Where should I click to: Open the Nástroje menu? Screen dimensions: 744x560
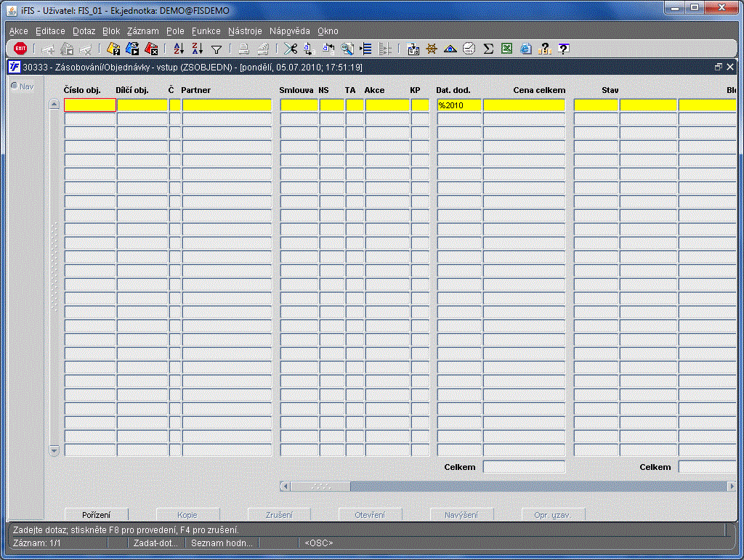click(245, 31)
